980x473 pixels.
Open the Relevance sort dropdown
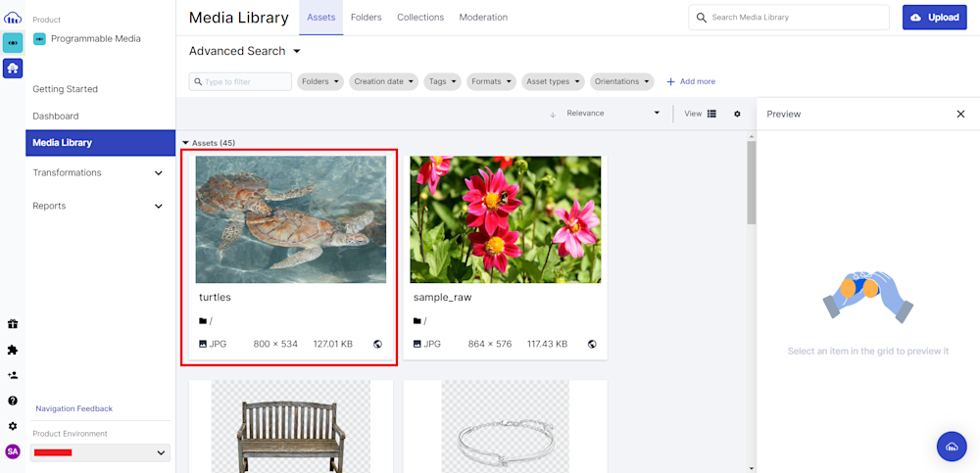click(612, 114)
